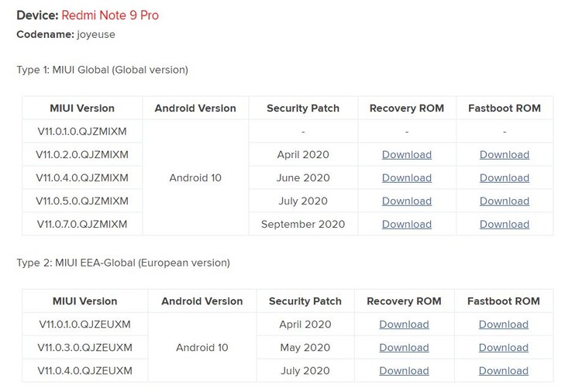Click the V11.0.7.0.QJZMIXM version cell
This screenshot has height=392, width=572.
coord(82,224)
